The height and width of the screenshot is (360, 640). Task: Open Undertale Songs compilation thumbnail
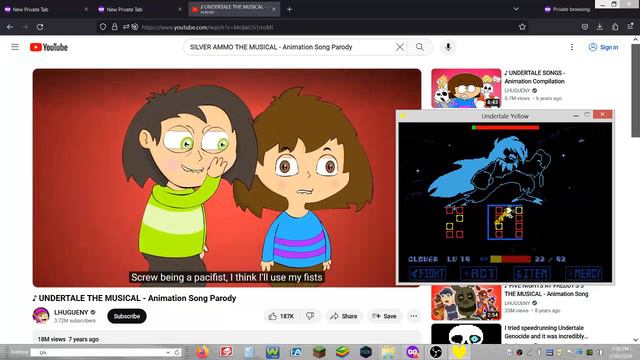[466, 88]
